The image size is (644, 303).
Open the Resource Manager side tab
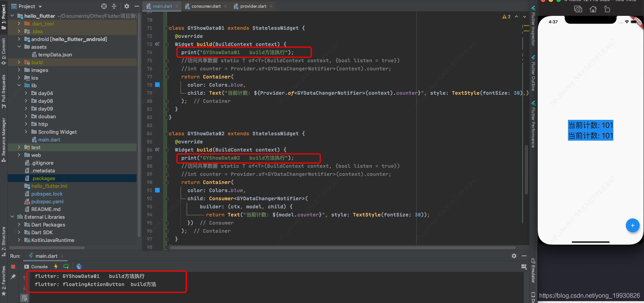coord(3,140)
